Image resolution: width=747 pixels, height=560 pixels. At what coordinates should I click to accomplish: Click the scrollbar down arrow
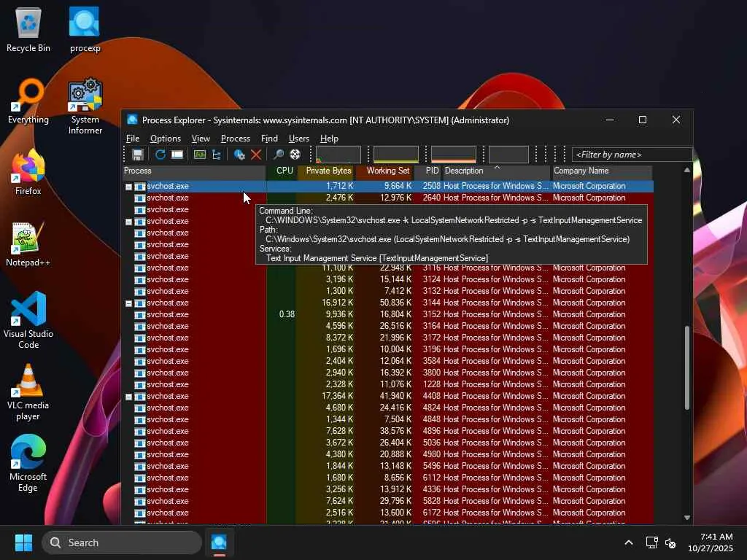coord(687,518)
